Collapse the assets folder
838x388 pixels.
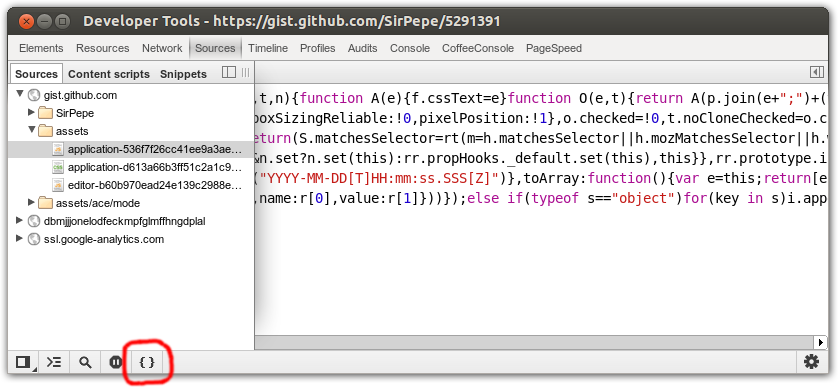tap(32, 130)
